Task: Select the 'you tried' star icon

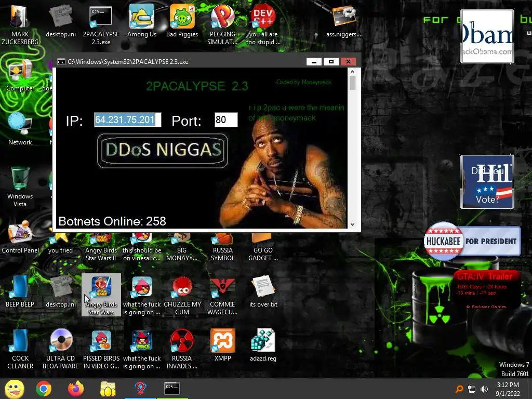Action: [x=60, y=244]
